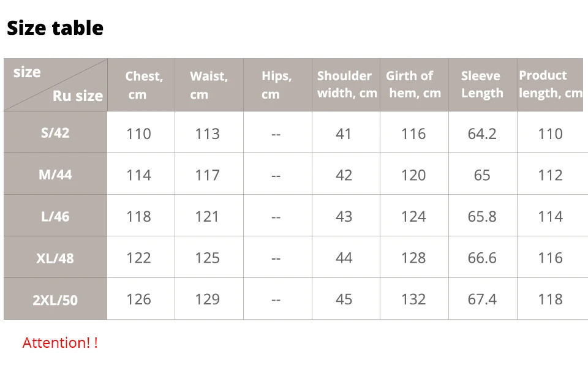This screenshot has height=368, width=588.
Task: Click the Hips, cm column header
Action: [277, 84]
